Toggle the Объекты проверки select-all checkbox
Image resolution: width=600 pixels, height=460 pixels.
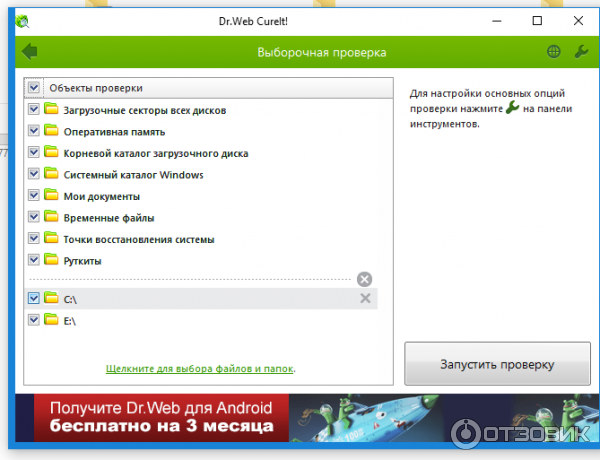34,88
